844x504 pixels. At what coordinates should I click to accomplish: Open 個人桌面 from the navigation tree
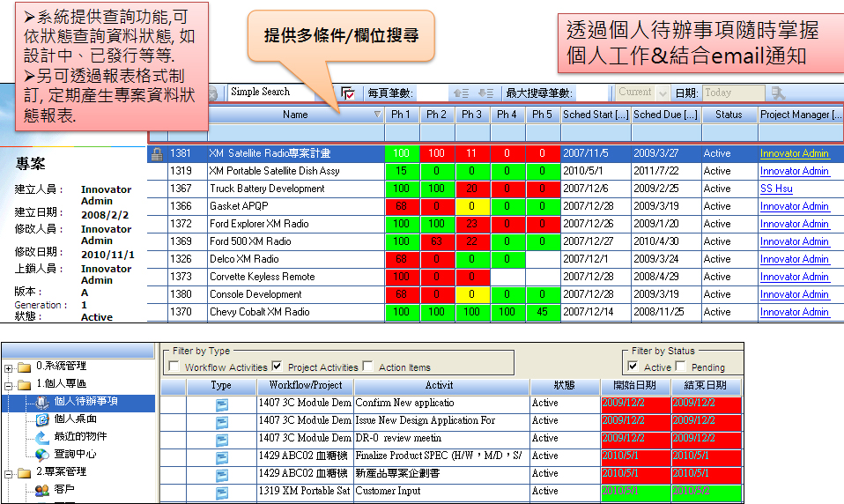(75, 419)
